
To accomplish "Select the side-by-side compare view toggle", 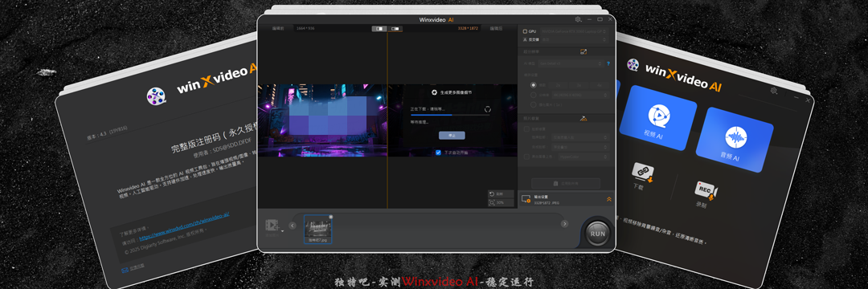I will [379, 28].
